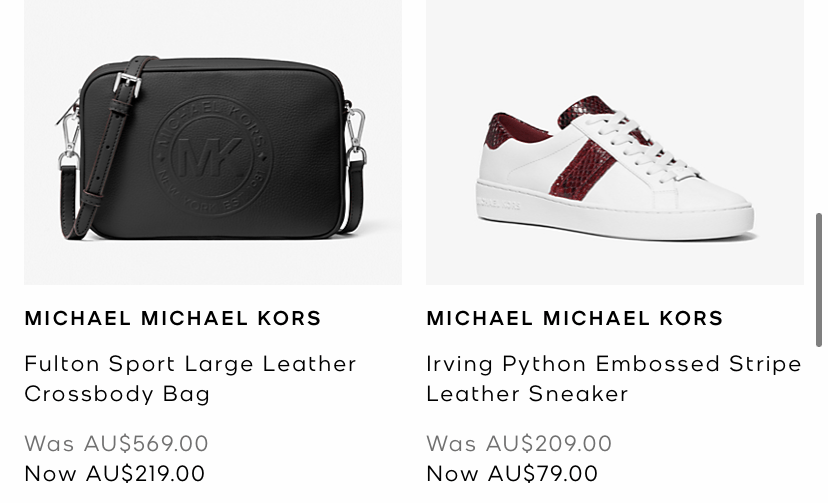Open the white Irving sneaker product photo
This screenshot has height=503, width=828.
click(615, 143)
